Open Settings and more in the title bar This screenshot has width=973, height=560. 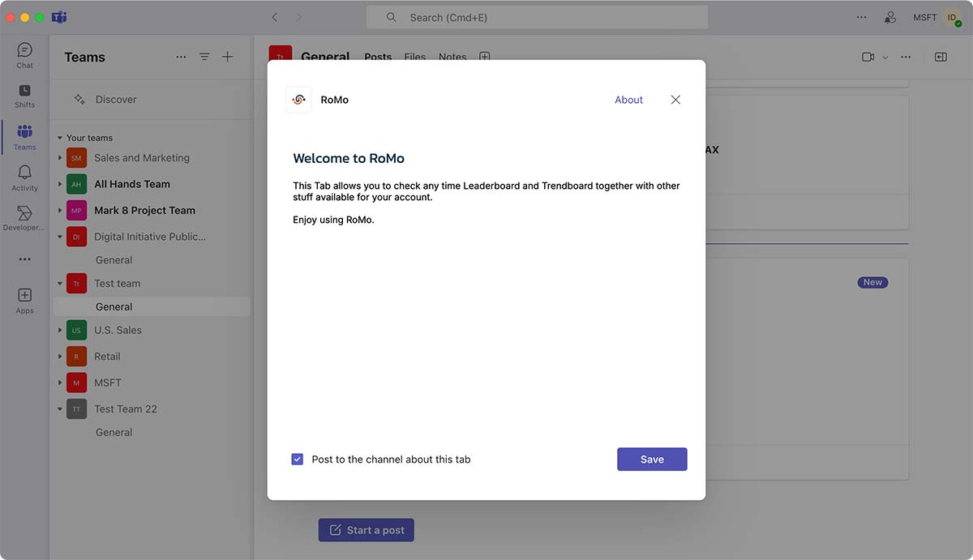tap(861, 17)
